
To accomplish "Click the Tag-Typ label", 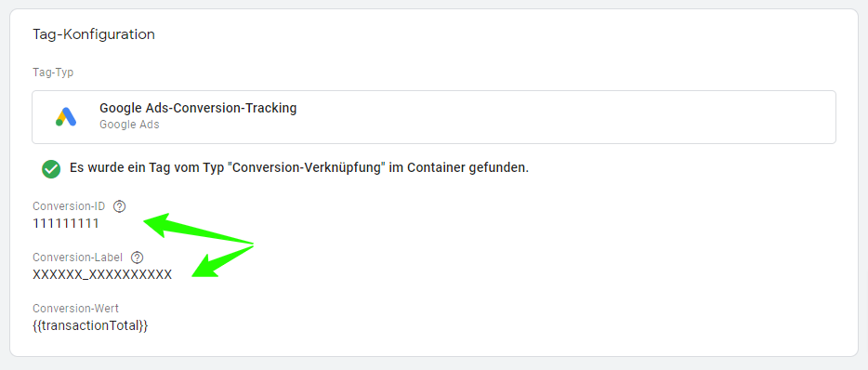I will (x=53, y=73).
